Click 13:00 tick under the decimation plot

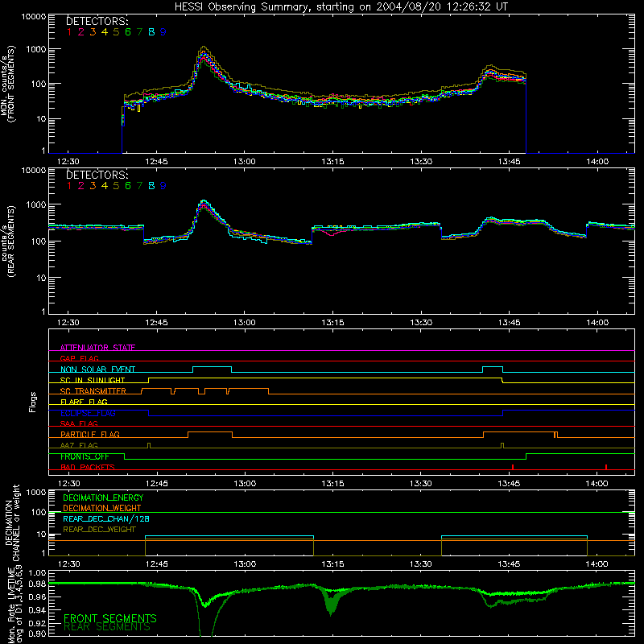(245, 564)
